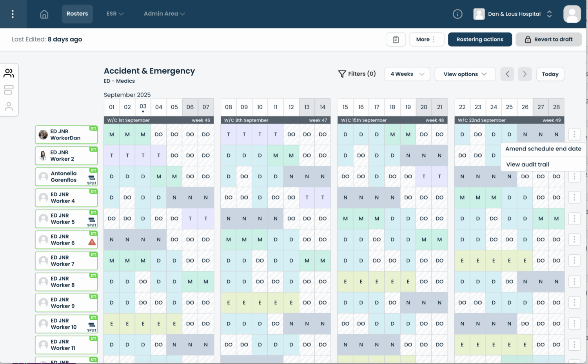This screenshot has height=364, width=588.
Task: Choose Amend schedule end date
Action: coord(543,149)
